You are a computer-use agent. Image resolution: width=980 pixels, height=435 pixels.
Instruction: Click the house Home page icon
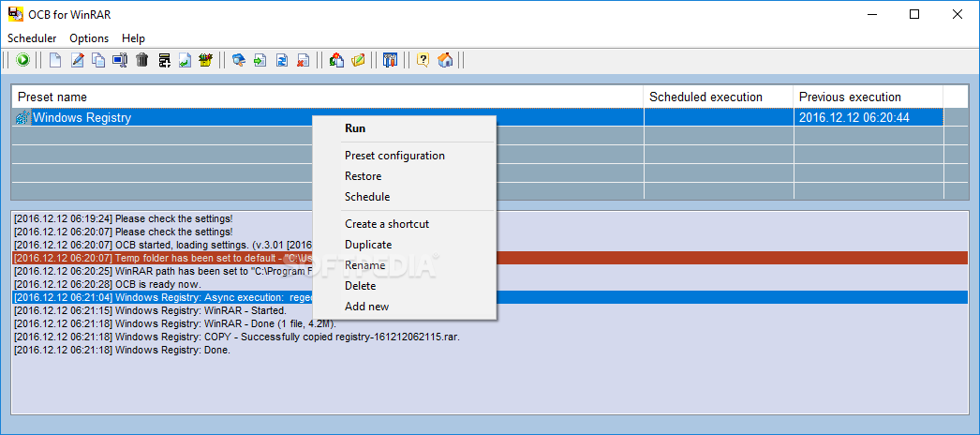(445, 60)
